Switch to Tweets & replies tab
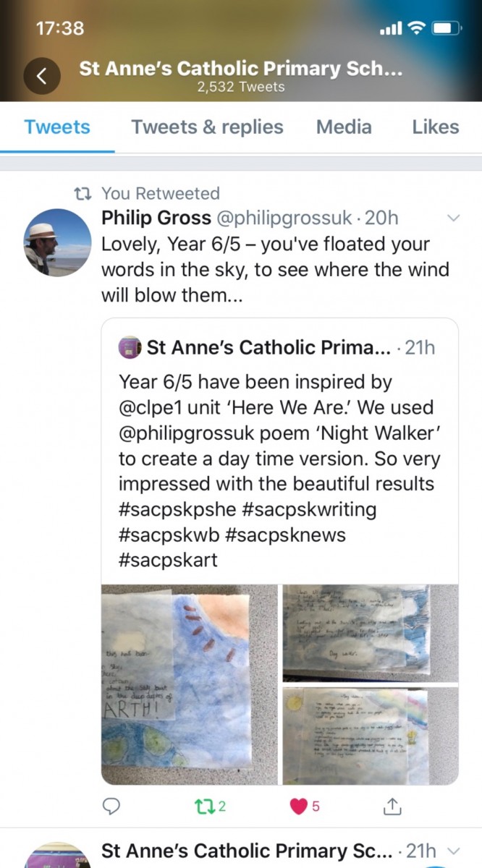The width and height of the screenshot is (482, 868). pos(207,127)
